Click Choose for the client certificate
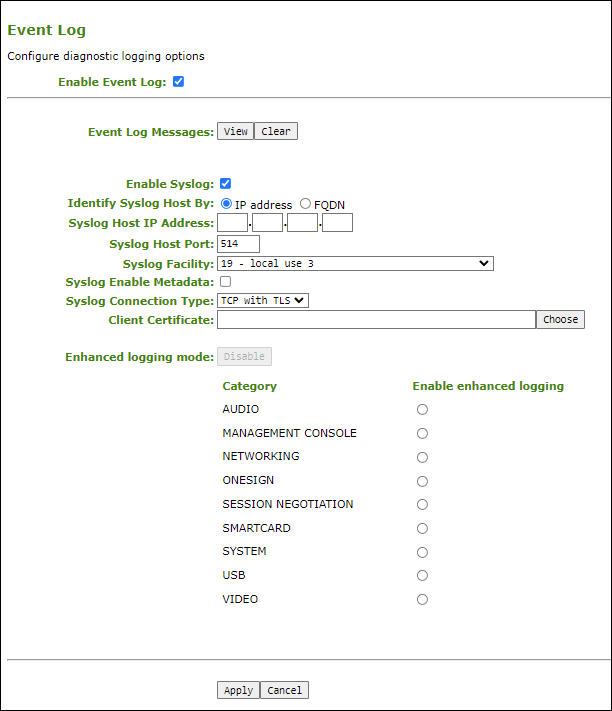 [x=560, y=319]
